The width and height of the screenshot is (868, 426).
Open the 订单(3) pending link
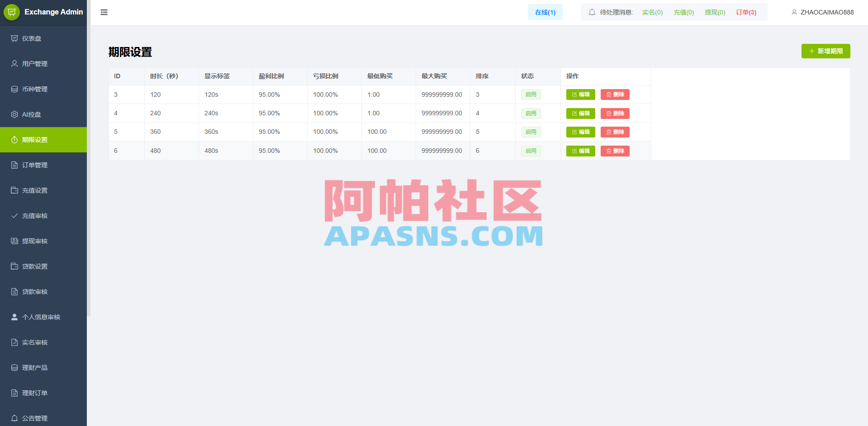coord(746,12)
